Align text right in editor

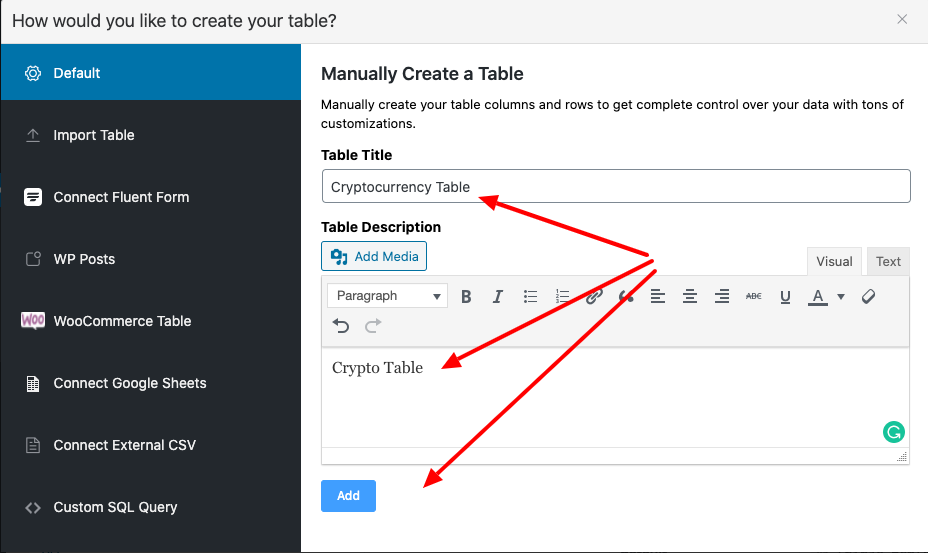721,296
